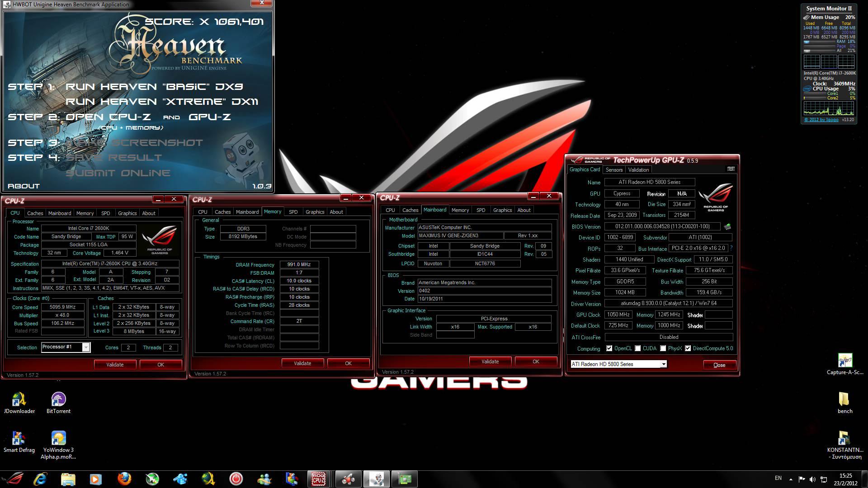Open Caches tab in the first CPU-Z window

35,213
